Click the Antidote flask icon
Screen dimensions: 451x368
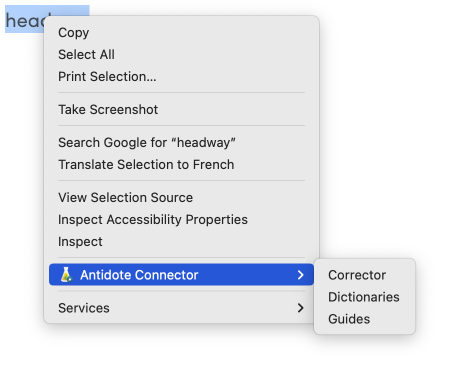(x=66, y=275)
